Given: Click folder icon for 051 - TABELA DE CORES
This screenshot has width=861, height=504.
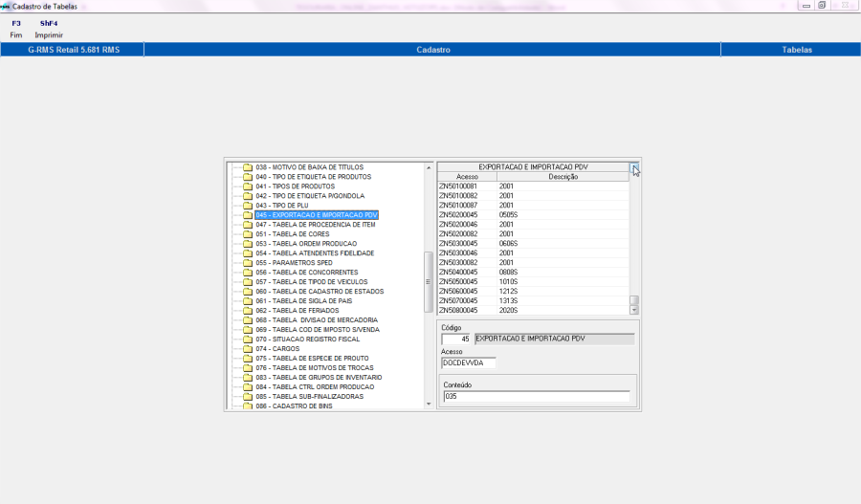Looking at the screenshot, I should coord(248,234).
